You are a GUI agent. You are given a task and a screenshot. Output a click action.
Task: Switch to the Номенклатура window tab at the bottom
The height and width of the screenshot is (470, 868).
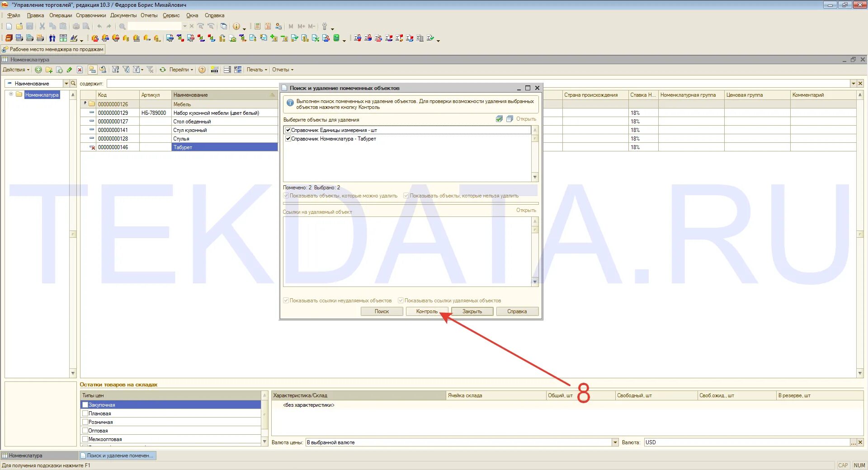pyautogui.click(x=39, y=456)
